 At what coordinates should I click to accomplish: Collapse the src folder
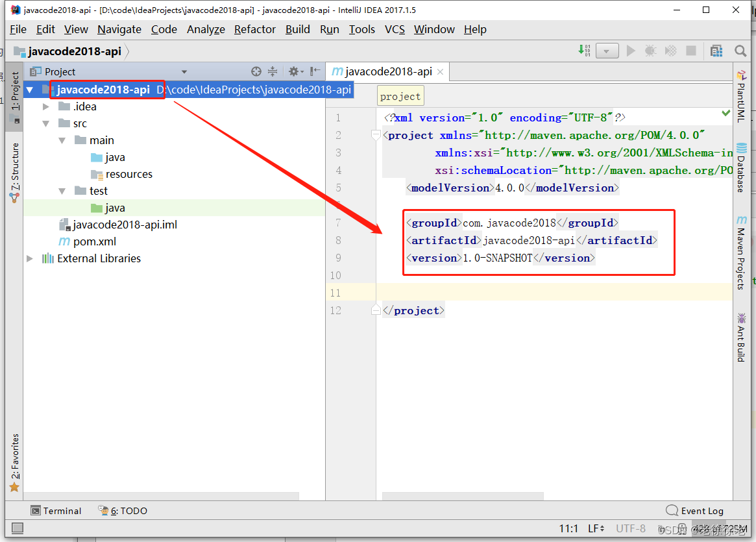coord(46,123)
